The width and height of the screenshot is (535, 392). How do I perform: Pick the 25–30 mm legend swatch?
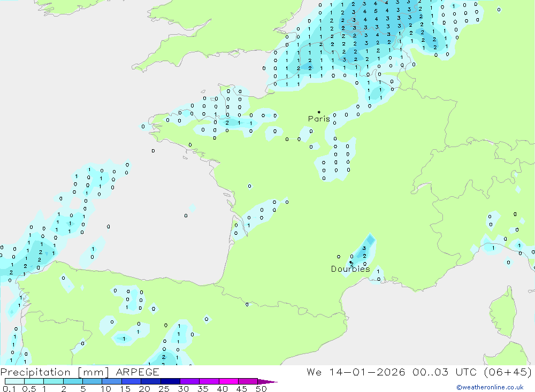(170, 381)
